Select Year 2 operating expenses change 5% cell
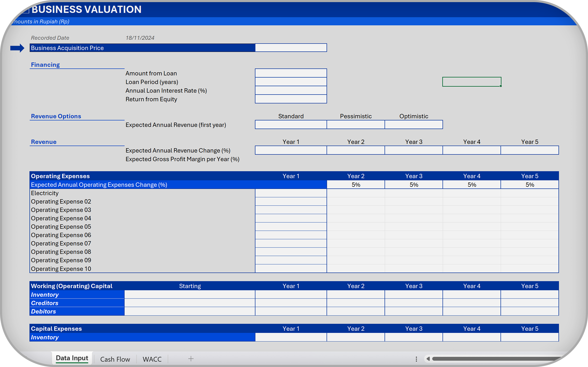The height and width of the screenshot is (367, 588). click(356, 185)
